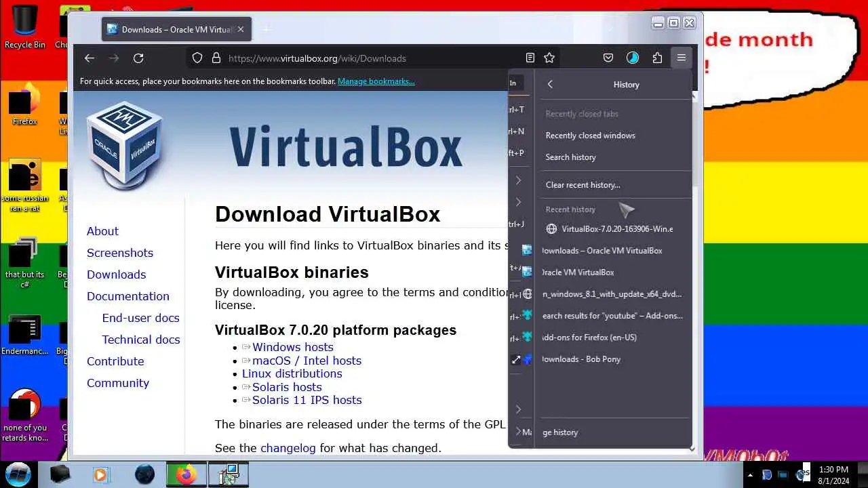This screenshot has width=868, height=488.
Task: Open macOS / Intel hosts link
Action: tap(307, 361)
